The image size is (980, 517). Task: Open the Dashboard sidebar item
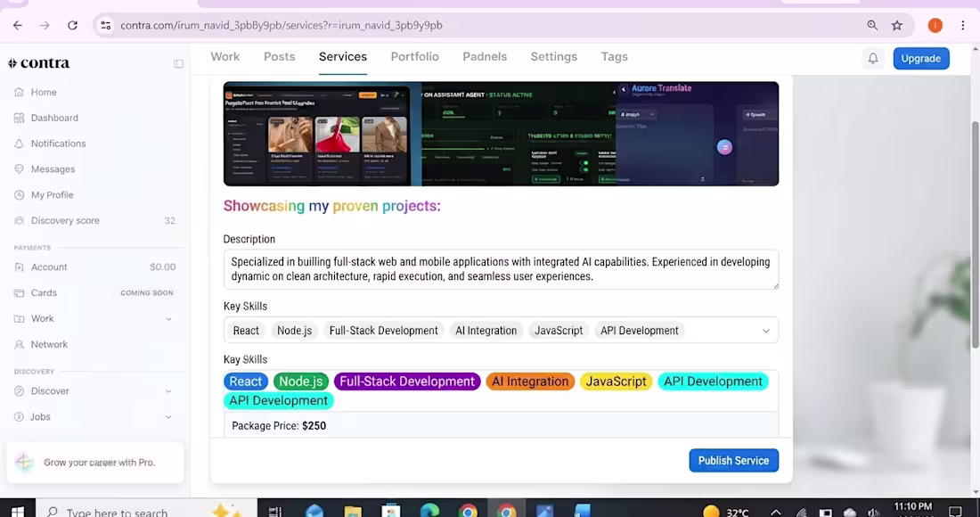pyautogui.click(x=54, y=118)
